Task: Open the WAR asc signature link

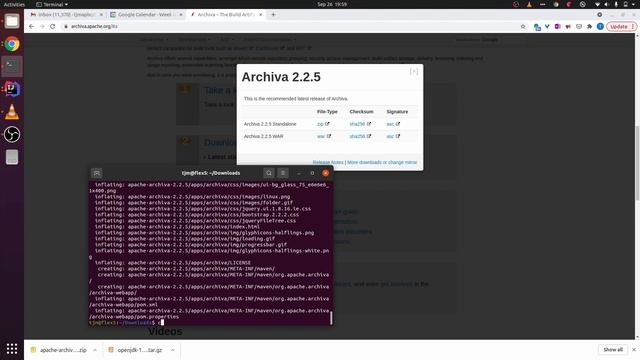Action: 390,136
